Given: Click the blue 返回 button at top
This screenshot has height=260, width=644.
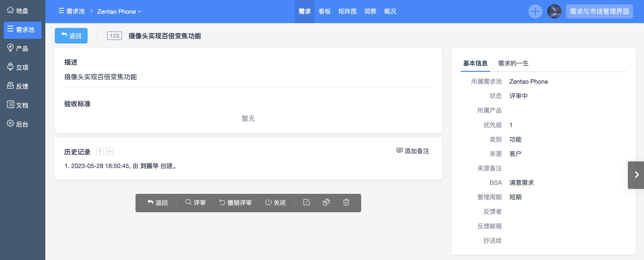Looking at the screenshot, I should coord(71,36).
